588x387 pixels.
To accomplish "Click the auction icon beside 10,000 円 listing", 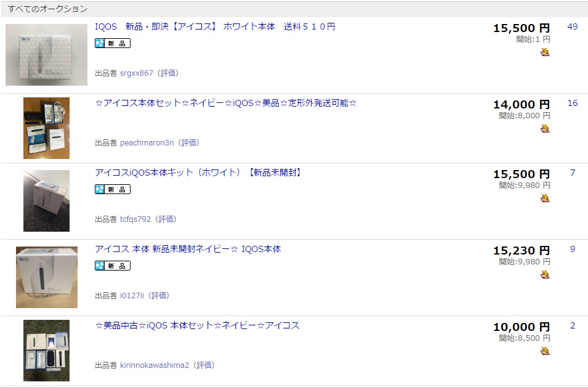I will tap(546, 351).
